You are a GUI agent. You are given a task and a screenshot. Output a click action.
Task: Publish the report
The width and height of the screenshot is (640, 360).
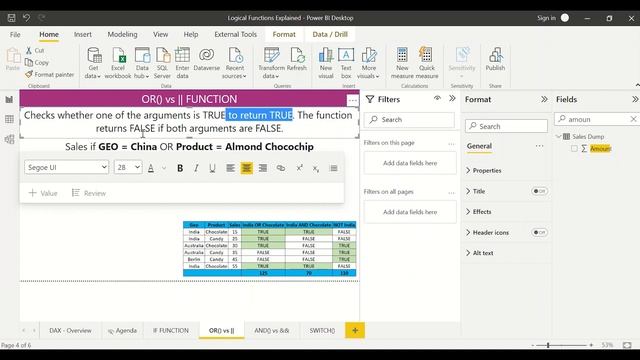496,59
